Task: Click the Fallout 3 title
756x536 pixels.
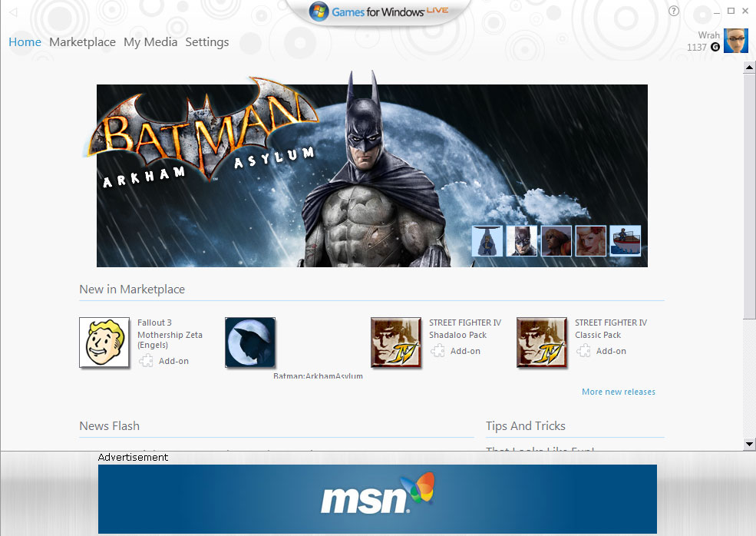Action: 154,323
